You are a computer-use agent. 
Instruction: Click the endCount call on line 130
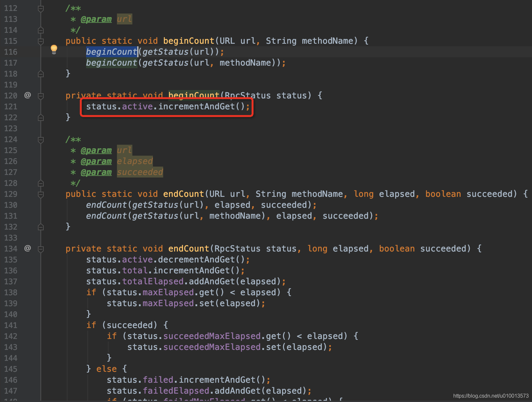click(x=107, y=205)
